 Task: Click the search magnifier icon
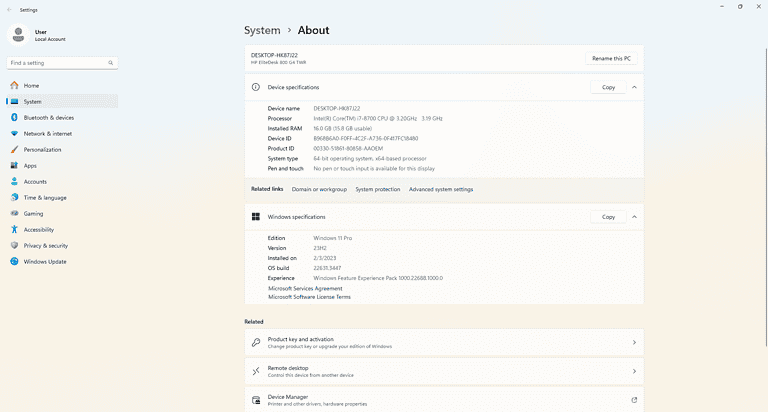coord(111,63)
